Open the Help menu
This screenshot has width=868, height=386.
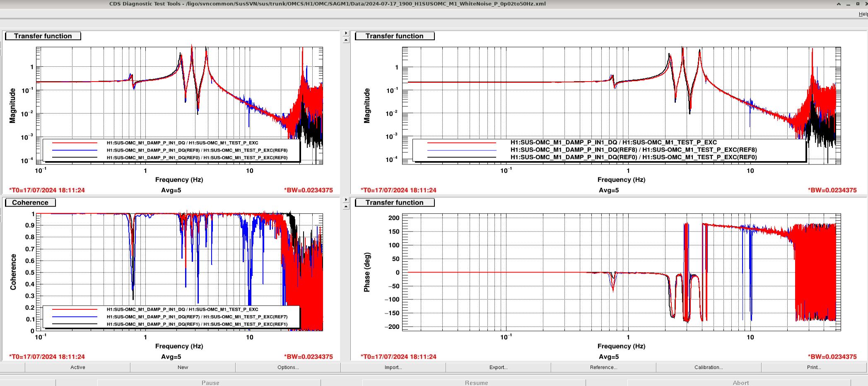tap(863, 14)
